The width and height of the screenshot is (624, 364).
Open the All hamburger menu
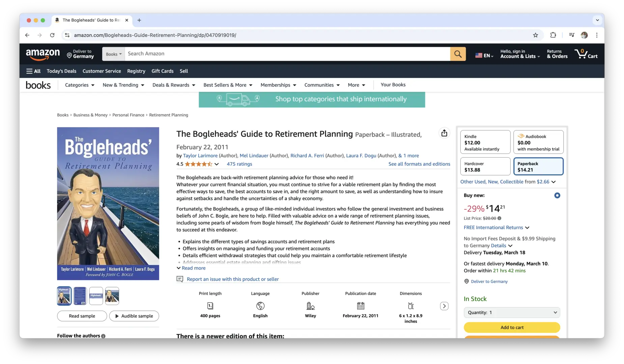[x=33, y=71]
